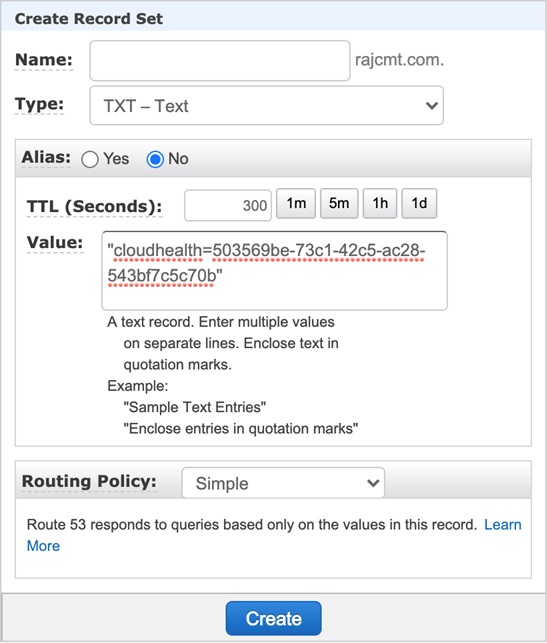
Task: Set TTL with the 5m button
Action: tap(339, 203)
